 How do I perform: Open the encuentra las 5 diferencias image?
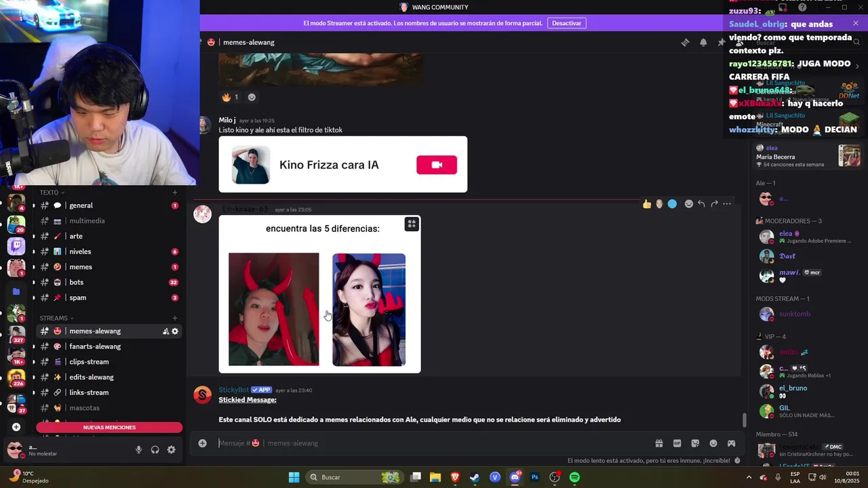point(319,294)
